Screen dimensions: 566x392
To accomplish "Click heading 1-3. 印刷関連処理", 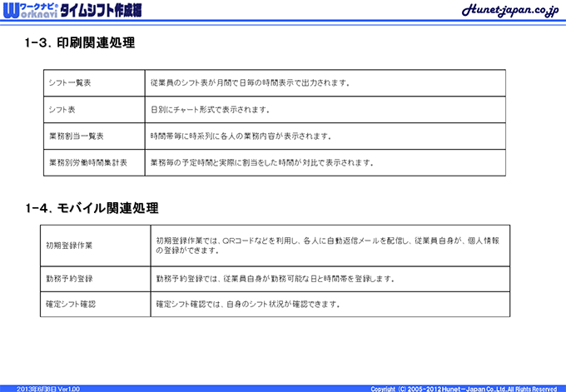I will [x=80, y=42].
